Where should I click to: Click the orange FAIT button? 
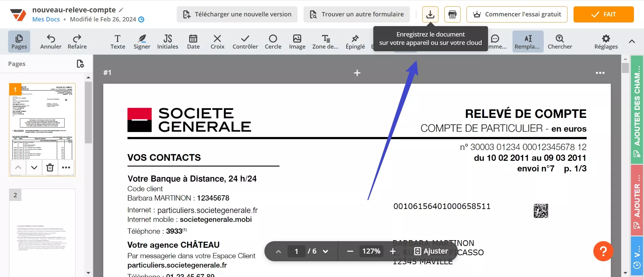[x=603, y=14]
